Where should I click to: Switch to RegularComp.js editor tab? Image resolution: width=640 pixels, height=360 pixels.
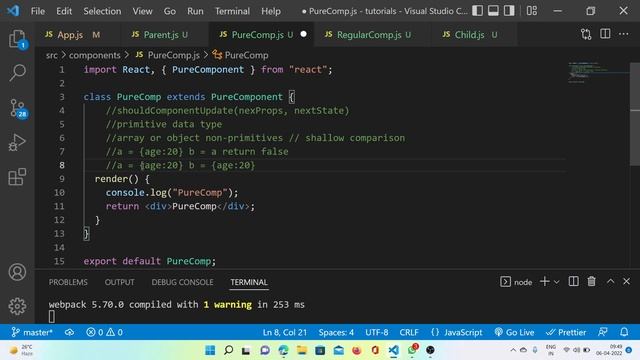373,35
